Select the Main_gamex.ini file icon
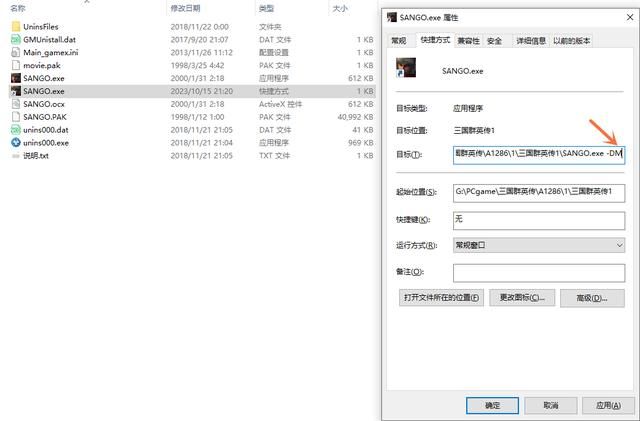The image size is (640, 421). pos(15,52)
